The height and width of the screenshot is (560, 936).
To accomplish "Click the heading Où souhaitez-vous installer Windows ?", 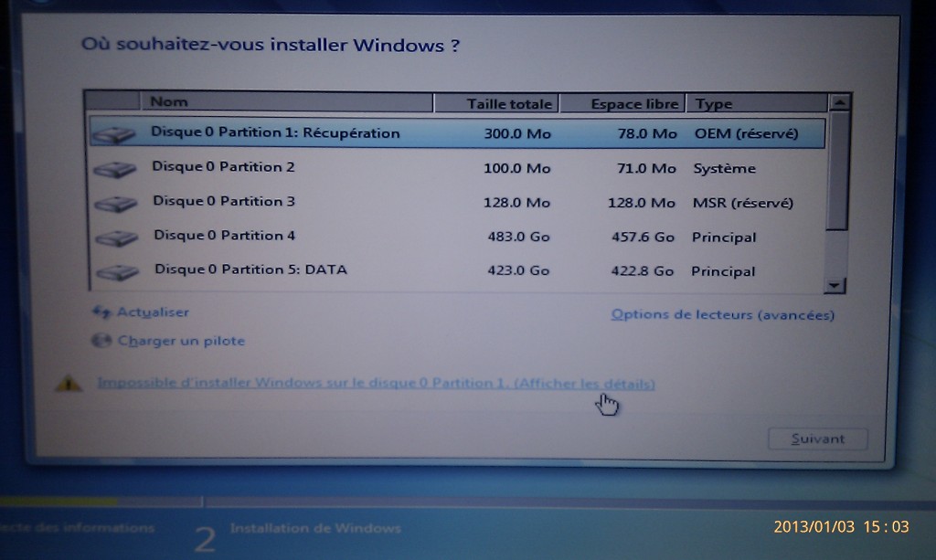I will tap(271, 46).
